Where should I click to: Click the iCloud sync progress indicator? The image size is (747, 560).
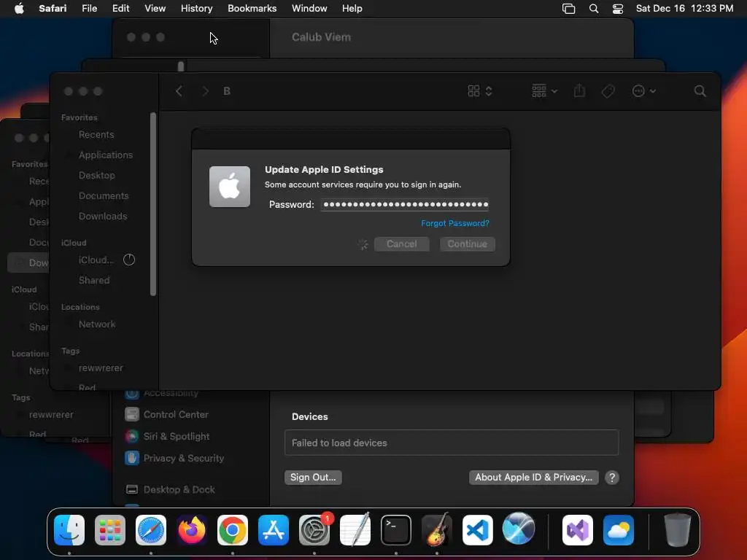pyautogui.click(x=129, y=260)
